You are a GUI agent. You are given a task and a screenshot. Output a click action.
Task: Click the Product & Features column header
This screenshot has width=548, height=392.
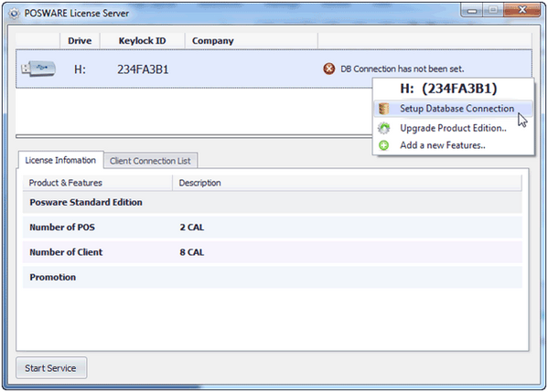pyautogui.click(x=98, y=183)
